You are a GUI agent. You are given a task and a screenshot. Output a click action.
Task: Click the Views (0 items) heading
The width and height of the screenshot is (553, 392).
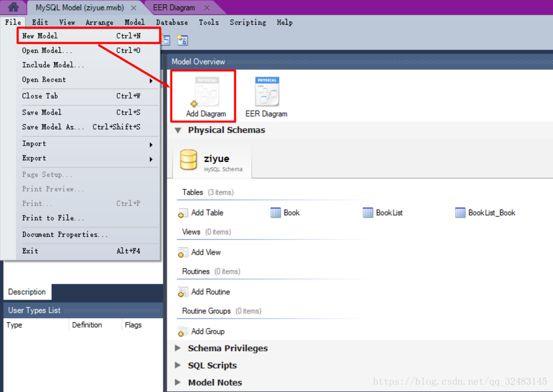click(206, 232)
